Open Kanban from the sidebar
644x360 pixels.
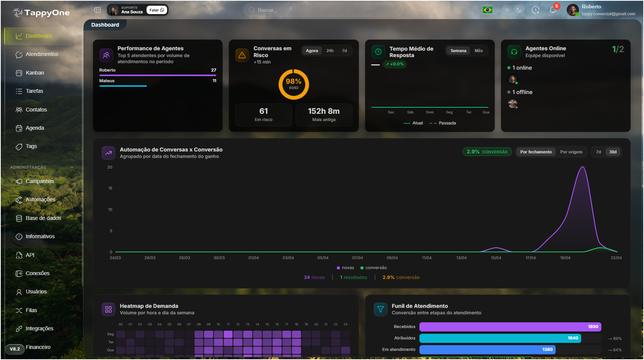(35, 73)
